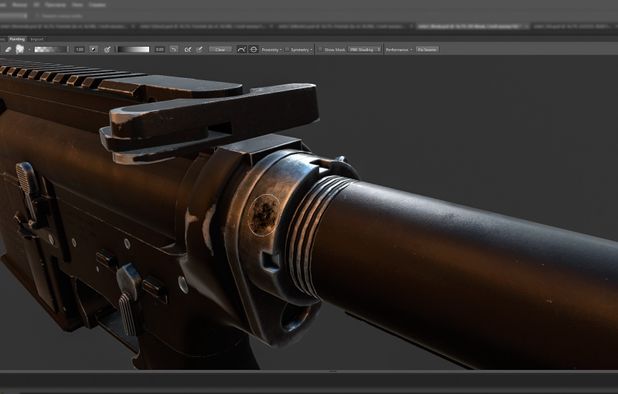618x394 pixels.
Task: Adjust the black-to-white gradient slider
Action: (134, 50)
